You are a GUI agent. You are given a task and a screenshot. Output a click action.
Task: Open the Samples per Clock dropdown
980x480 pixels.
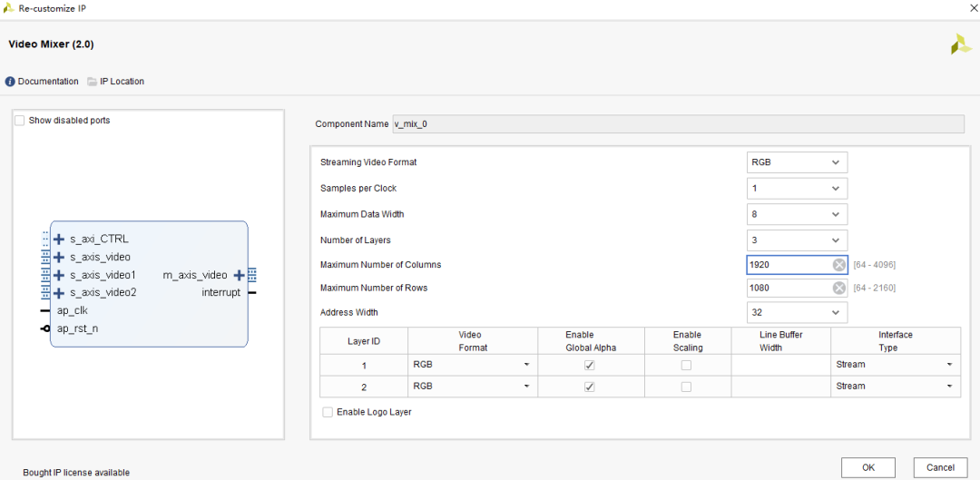click(797, 189)
